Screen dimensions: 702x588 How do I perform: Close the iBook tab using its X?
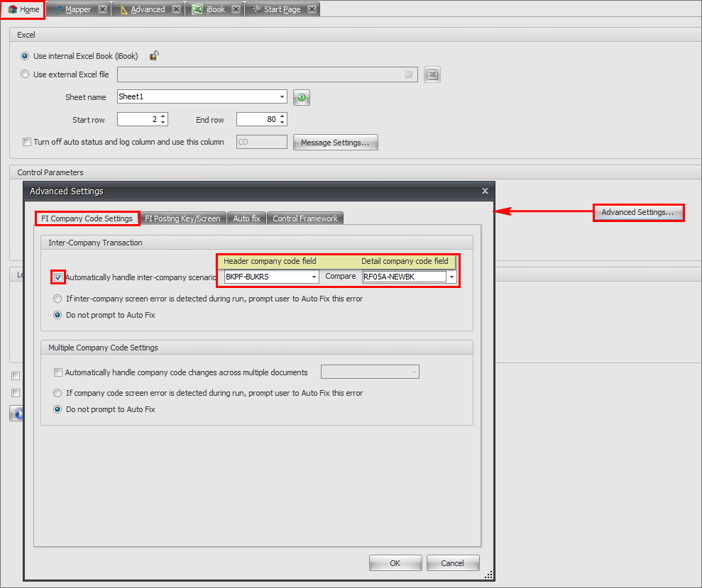[237, 9]
